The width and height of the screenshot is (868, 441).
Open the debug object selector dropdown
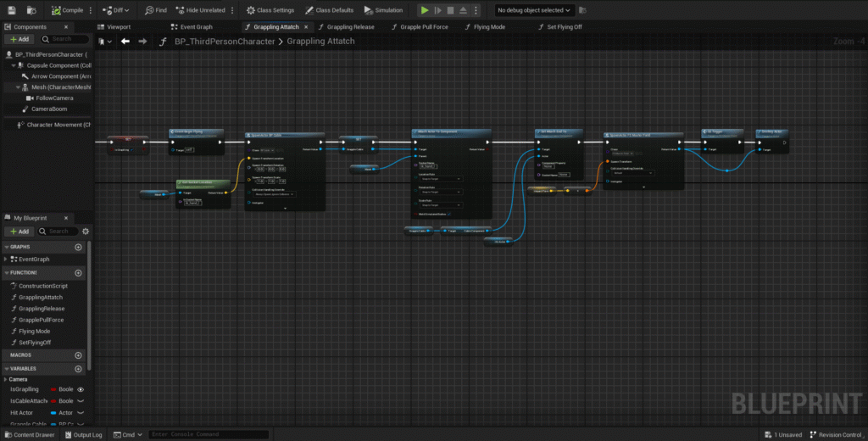pos(534,10)
